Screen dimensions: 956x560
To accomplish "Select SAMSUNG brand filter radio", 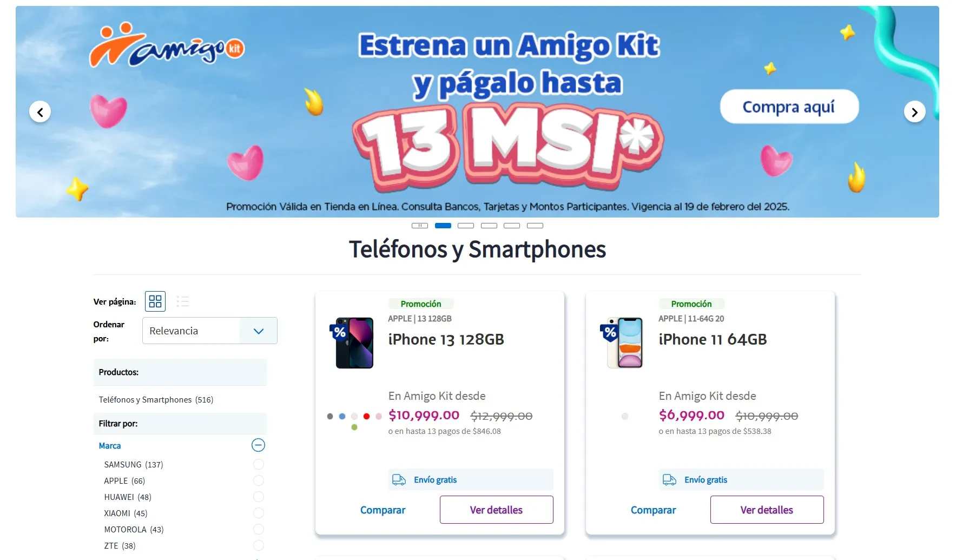I will point(259,464).
